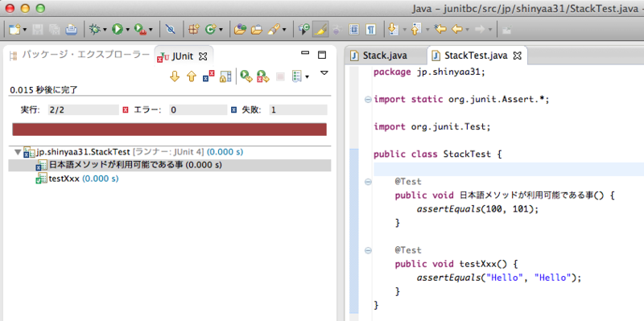Select the jp.shinyaa31.StackTest test class row

(170, 152)
